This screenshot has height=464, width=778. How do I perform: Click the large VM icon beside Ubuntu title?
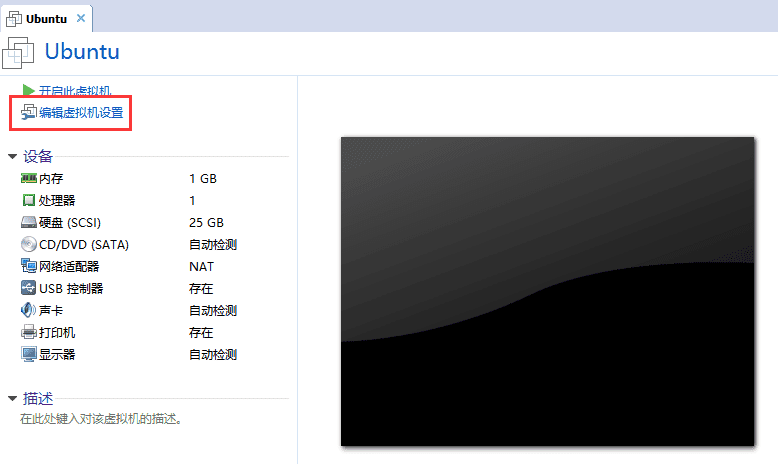[x=18, y=53]
